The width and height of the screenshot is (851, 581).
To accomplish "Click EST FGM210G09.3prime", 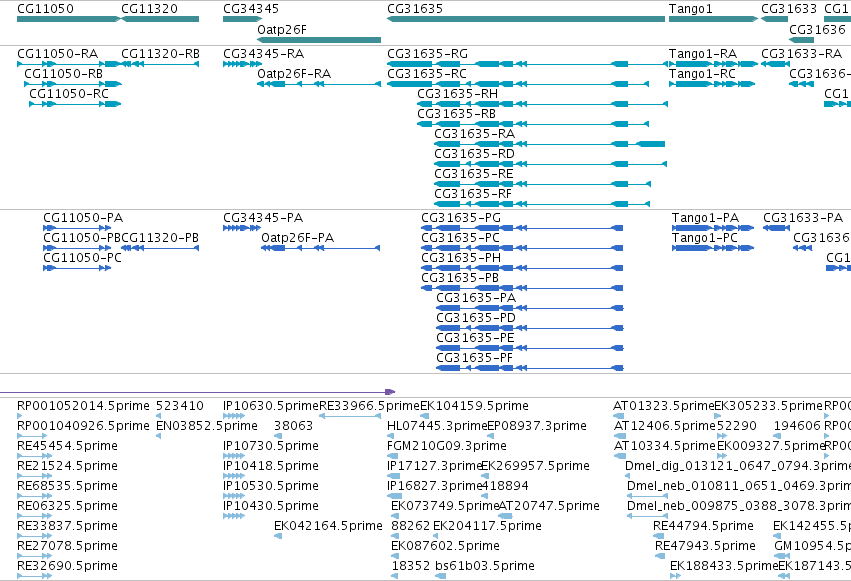I will (x=447, y=446).
